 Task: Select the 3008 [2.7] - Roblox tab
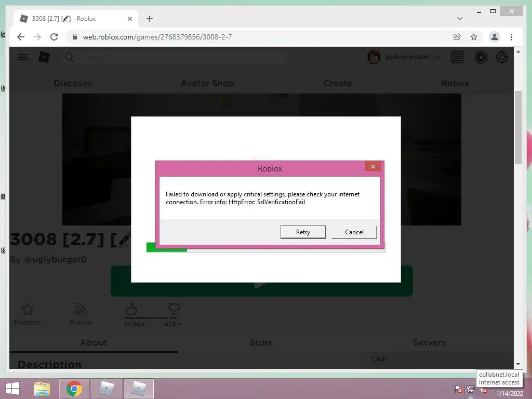pos(76,19)
